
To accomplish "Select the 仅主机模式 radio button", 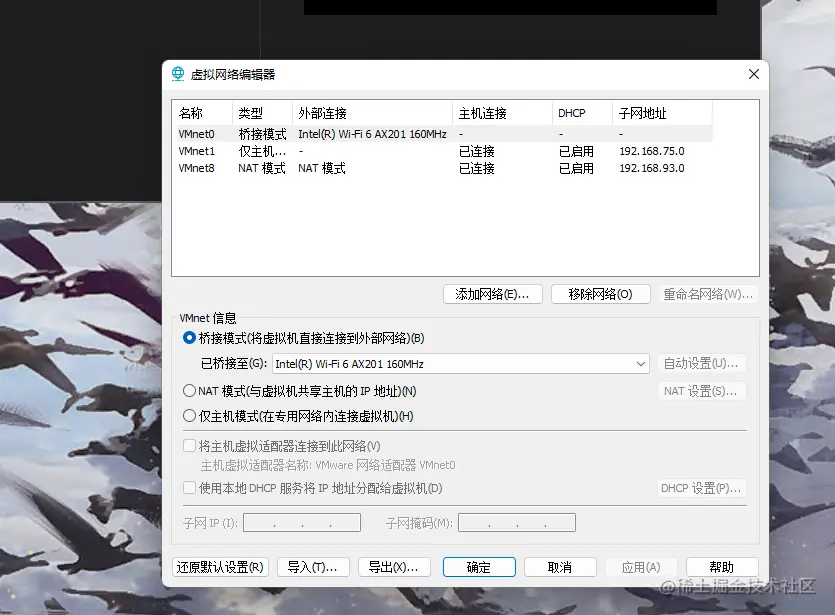I will point(189,415).
